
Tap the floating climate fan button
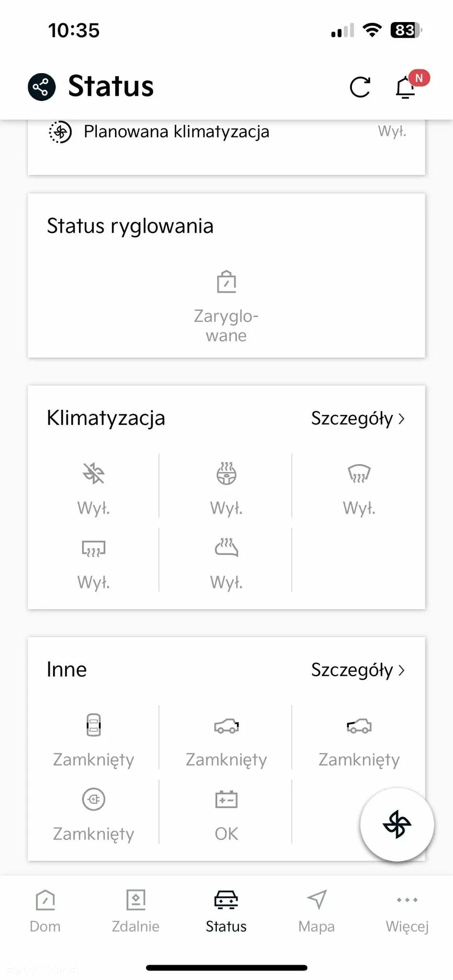(x=397, y=824)
